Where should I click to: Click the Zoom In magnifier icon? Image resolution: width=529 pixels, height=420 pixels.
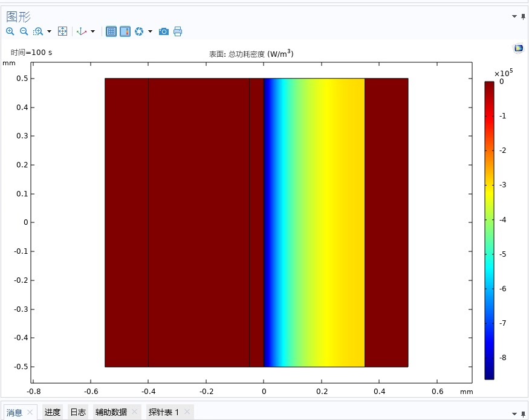(x=10, y=31)
